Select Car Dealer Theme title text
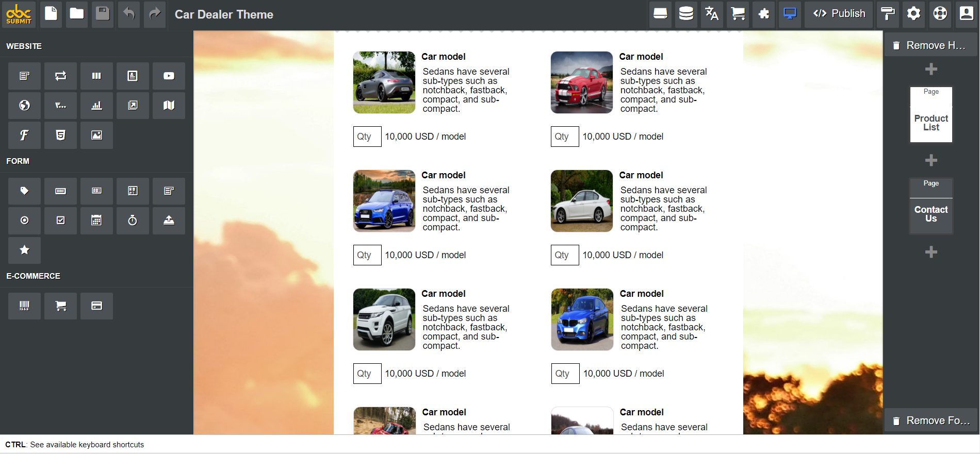Viewport: 980px width, 455px height. click(224, 14)
